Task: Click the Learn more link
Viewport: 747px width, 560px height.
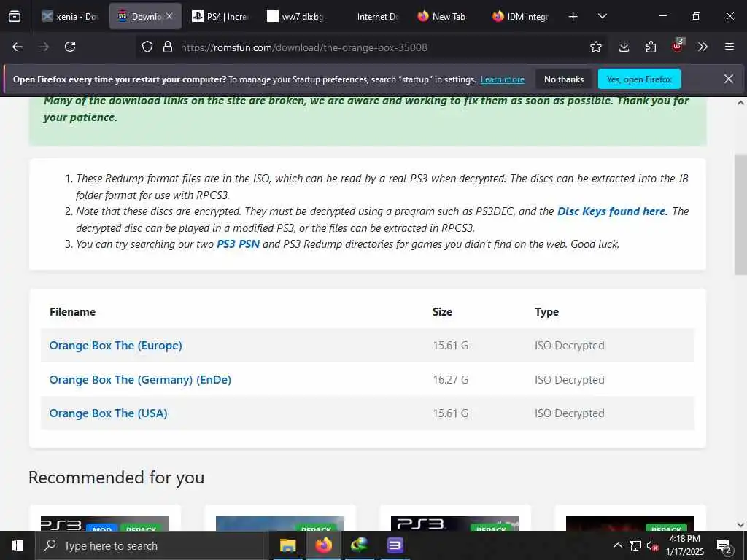Action: pos(502,79)
